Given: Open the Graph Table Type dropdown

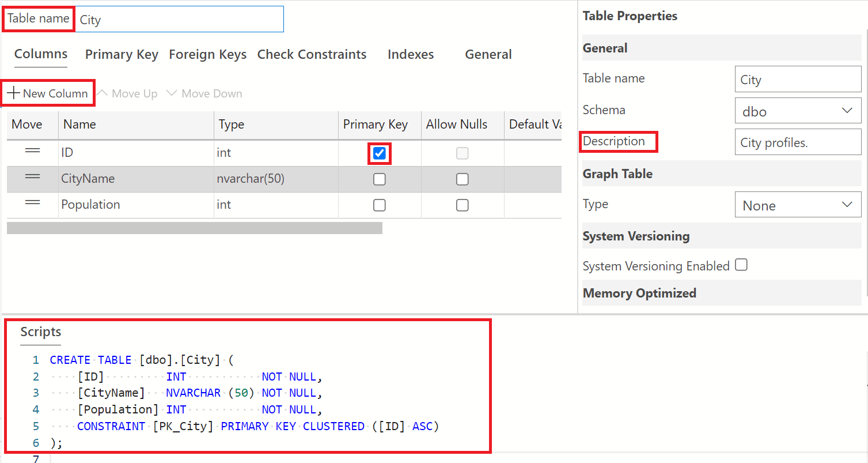Looking at the screenshot, I should [798, 204].
